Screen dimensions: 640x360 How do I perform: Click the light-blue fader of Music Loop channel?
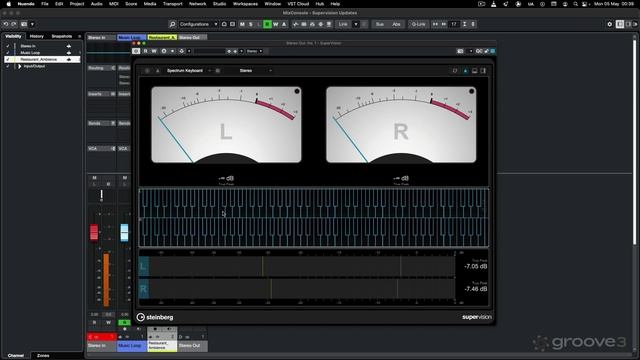click(x=124, y=232)
